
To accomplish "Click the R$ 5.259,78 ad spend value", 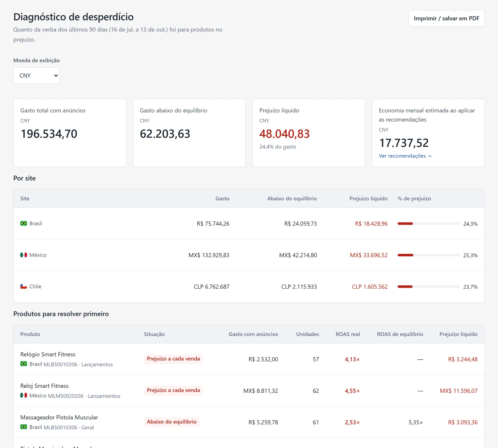I will click(263, 422).
